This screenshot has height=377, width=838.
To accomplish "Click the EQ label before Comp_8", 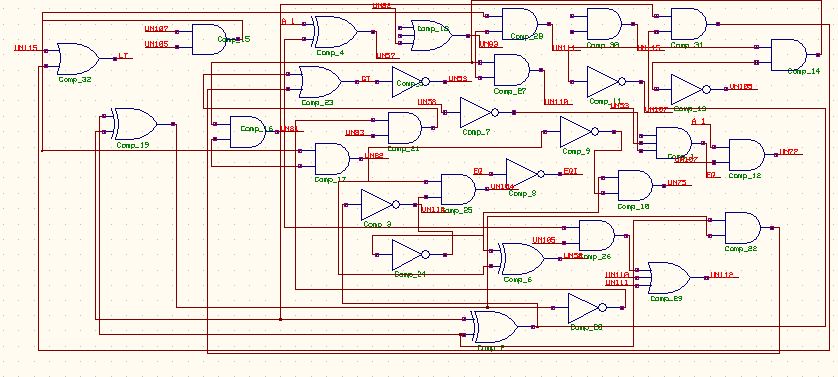I will point(478,171).
